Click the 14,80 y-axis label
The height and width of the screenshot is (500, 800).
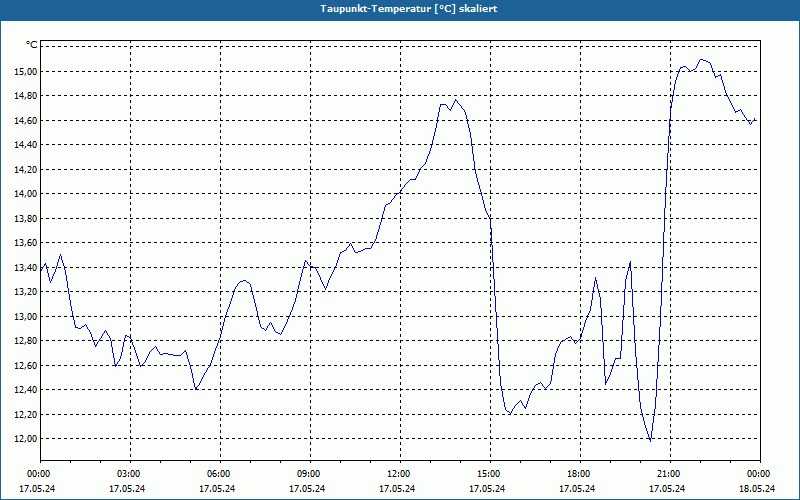[26, 96]
